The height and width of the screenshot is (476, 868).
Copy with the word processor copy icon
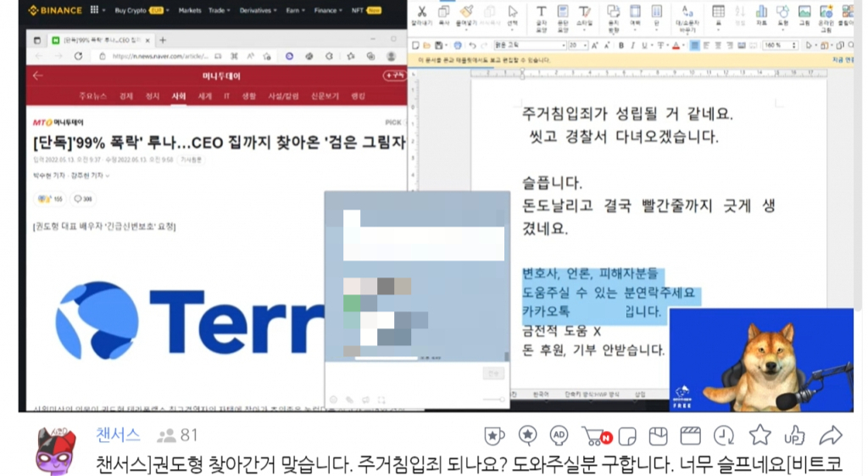(x=443, y=12)
